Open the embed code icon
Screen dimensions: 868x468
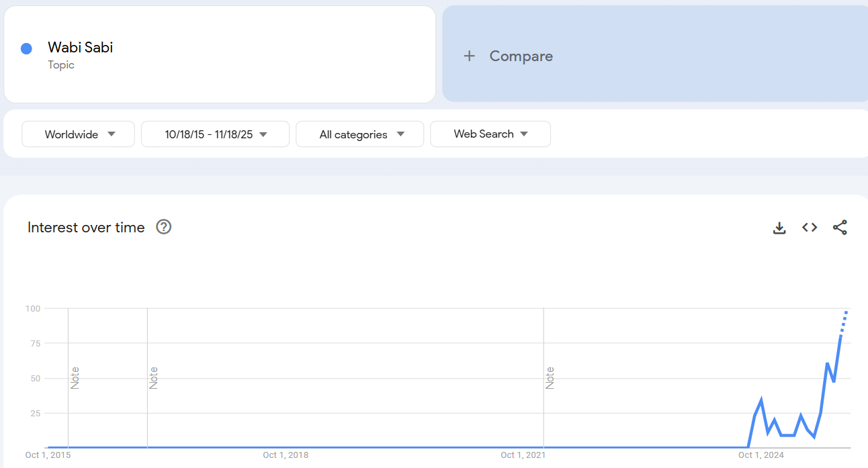coord(810,228)
